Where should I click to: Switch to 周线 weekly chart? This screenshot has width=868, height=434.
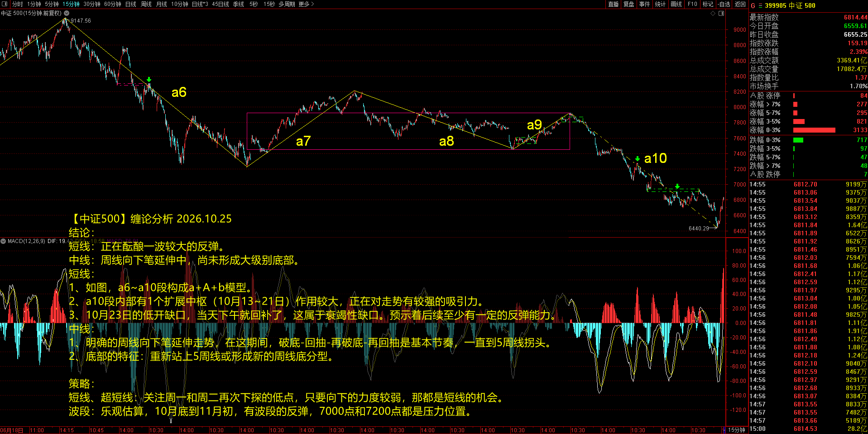tap(146, 4)
